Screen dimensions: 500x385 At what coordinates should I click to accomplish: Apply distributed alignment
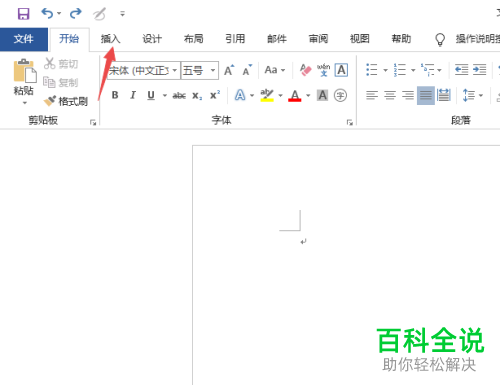tap(444, 96)
